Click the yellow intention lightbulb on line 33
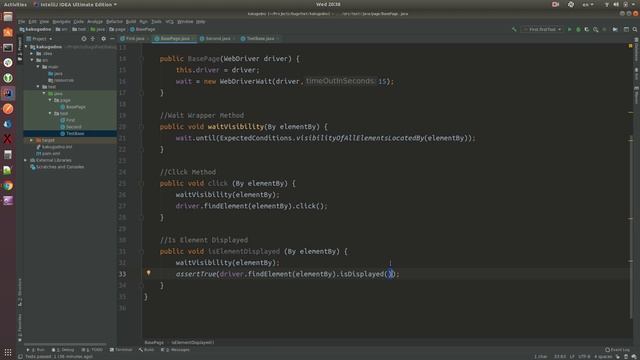The image size is (640, 360). point(149,273)
